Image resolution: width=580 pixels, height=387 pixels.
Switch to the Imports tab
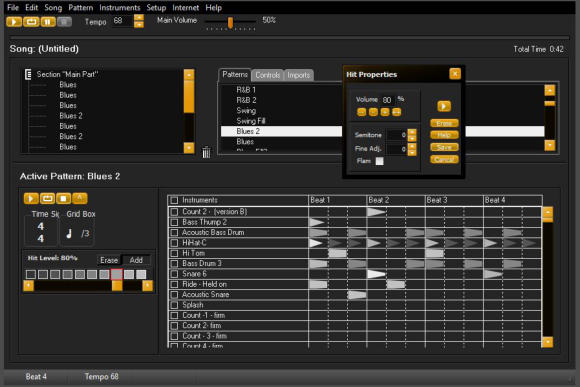click(299, 75)
